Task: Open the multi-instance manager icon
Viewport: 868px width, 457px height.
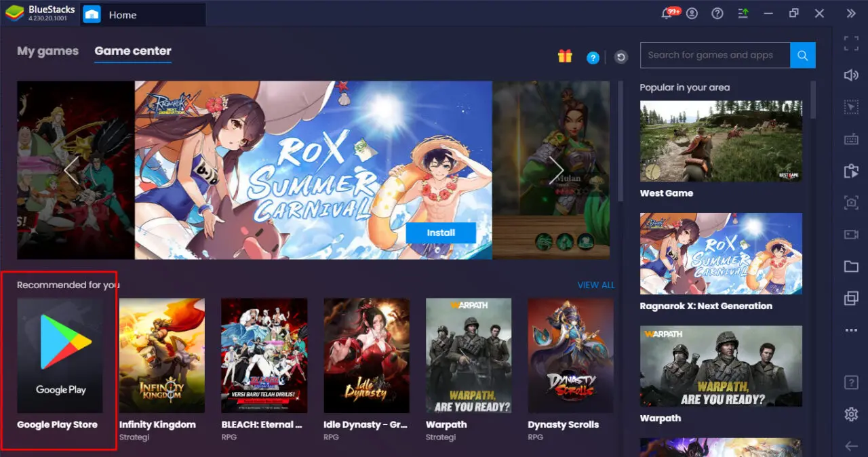Action: point(851,298)
